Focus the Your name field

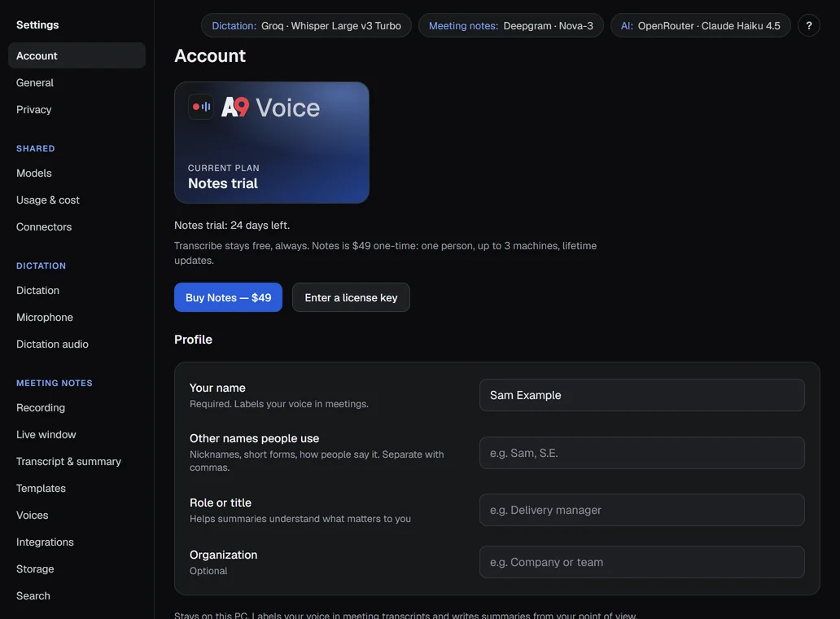tap(641, 395)
